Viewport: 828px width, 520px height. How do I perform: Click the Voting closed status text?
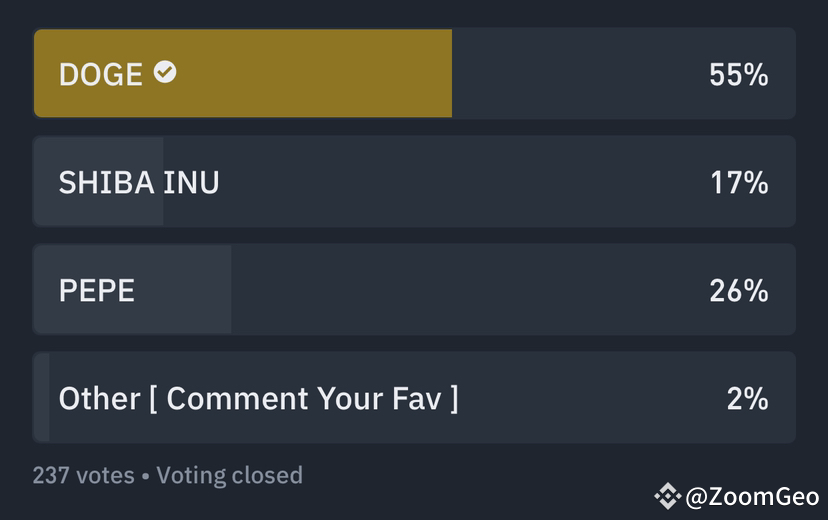(x=230, y=475)
